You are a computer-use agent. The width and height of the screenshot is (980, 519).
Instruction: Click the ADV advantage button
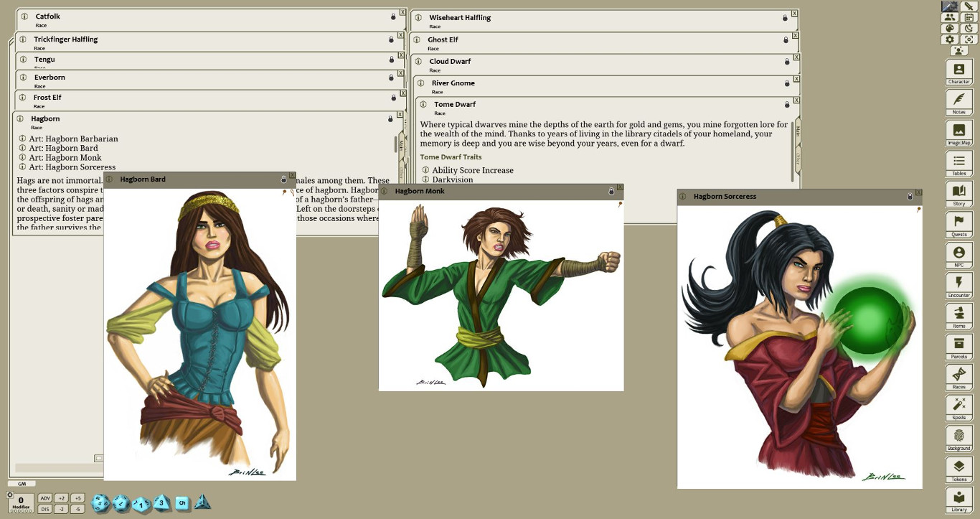[45, 497]
